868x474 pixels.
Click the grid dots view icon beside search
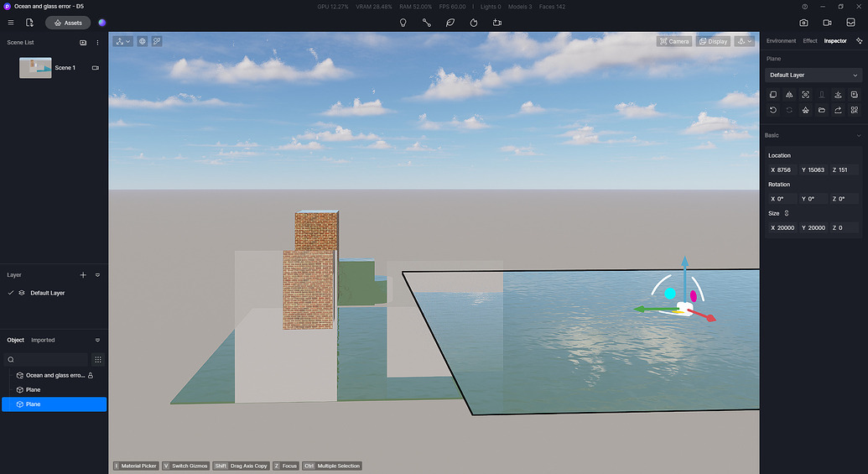(x=98, y=359)
